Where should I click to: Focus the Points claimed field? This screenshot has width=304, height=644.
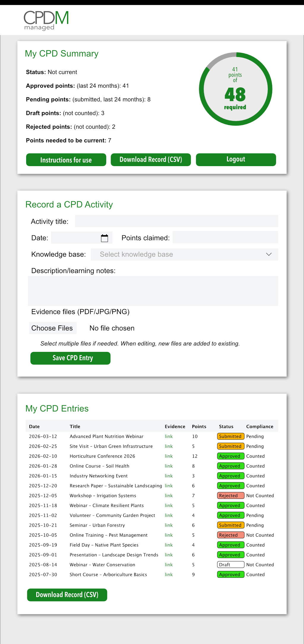[225, 237]
